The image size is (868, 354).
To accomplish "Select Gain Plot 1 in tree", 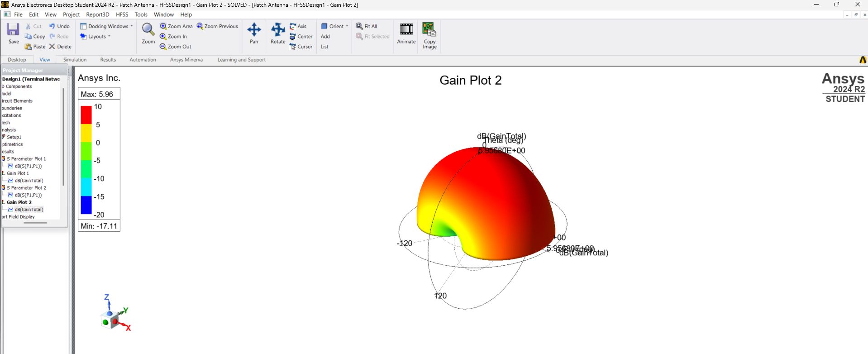I will [18, 173].
